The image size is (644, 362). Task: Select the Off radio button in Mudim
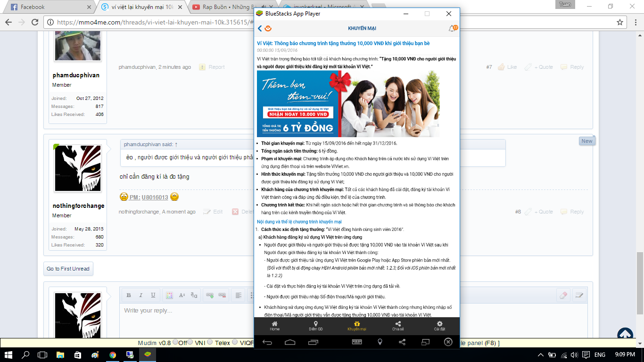(x=176, y=343)
